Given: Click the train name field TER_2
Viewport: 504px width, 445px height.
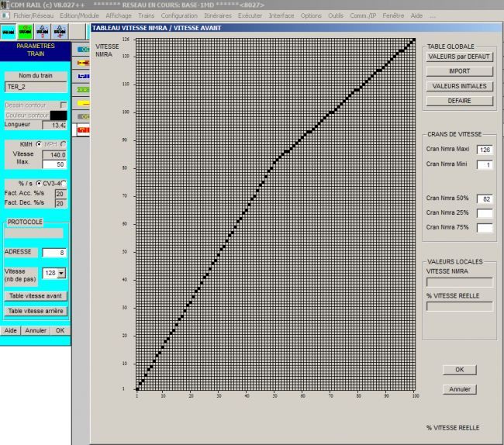Looking at the screenshot, I should click(36, 87).
